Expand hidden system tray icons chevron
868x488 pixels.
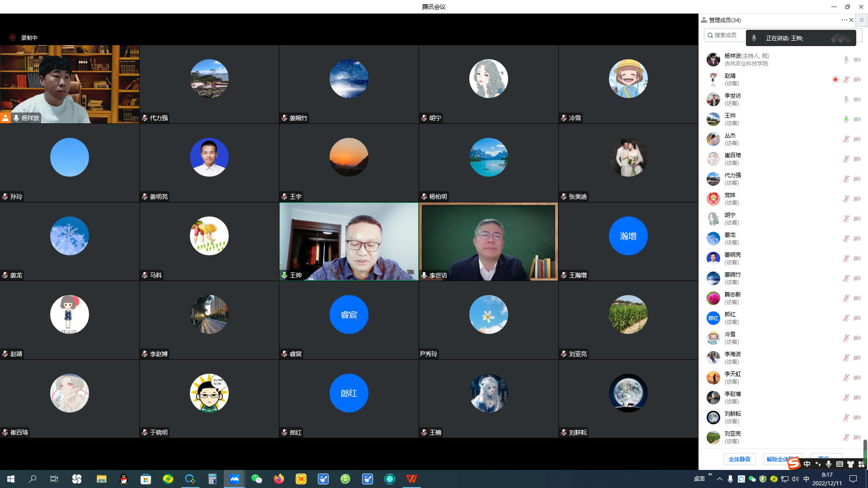click(719, 479)
